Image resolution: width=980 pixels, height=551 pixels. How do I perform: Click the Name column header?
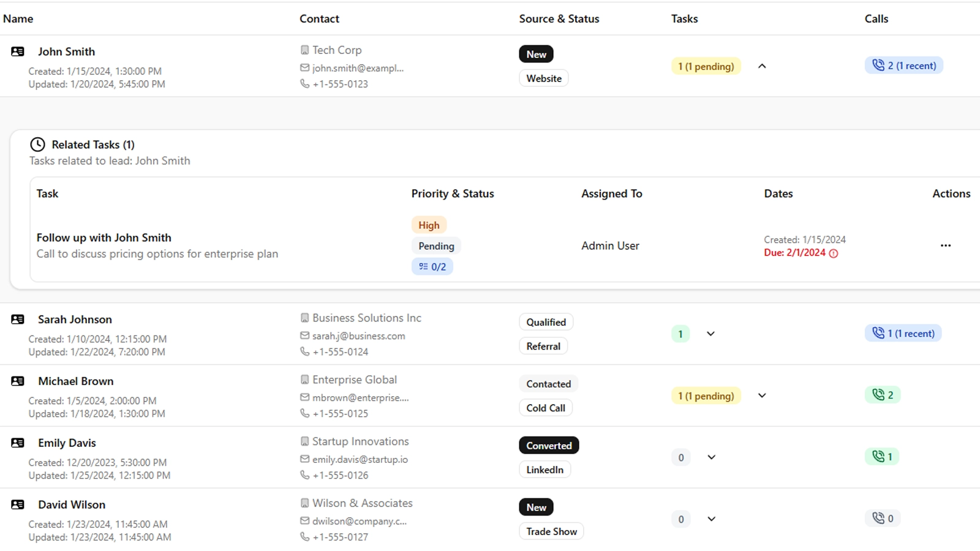(x=18, y=19)
